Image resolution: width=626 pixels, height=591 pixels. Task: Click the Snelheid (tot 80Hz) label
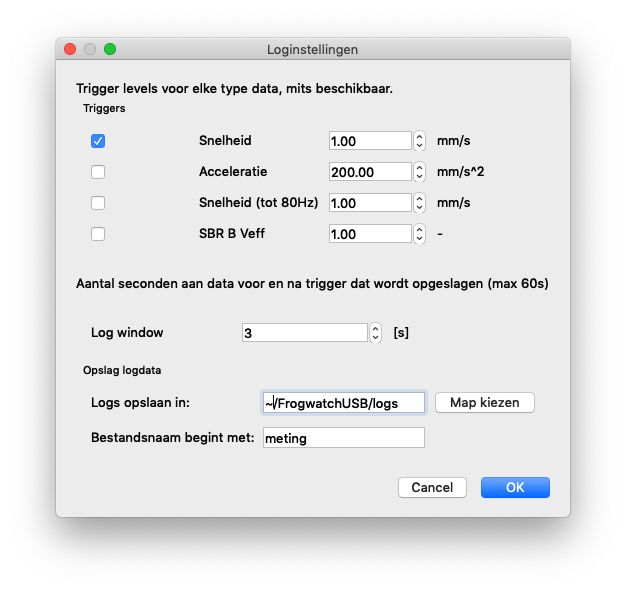tap(259, 202)
